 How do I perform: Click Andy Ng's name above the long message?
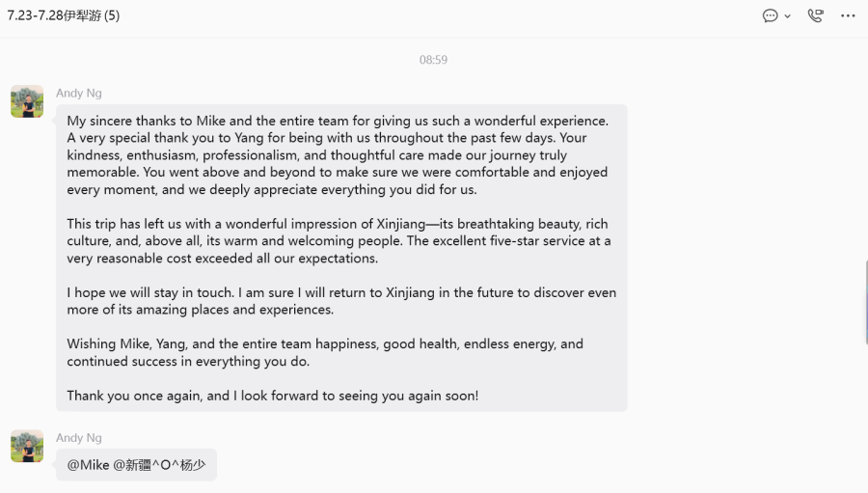(x=79, y=93)
